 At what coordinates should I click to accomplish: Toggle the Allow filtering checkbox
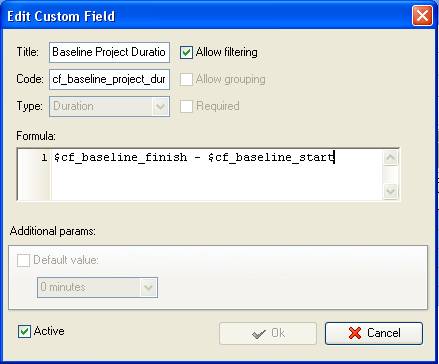click(186, 52)
